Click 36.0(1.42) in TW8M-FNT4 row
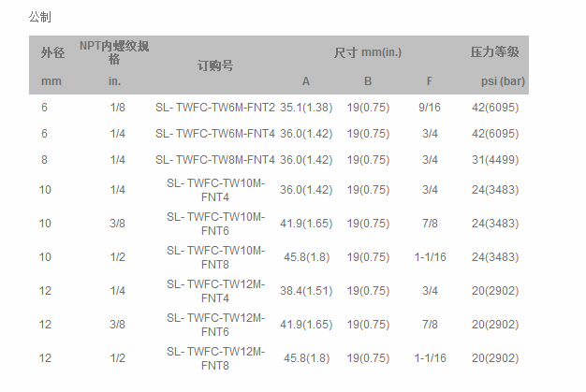Screen dimensions: 586x392 [306, 160]
